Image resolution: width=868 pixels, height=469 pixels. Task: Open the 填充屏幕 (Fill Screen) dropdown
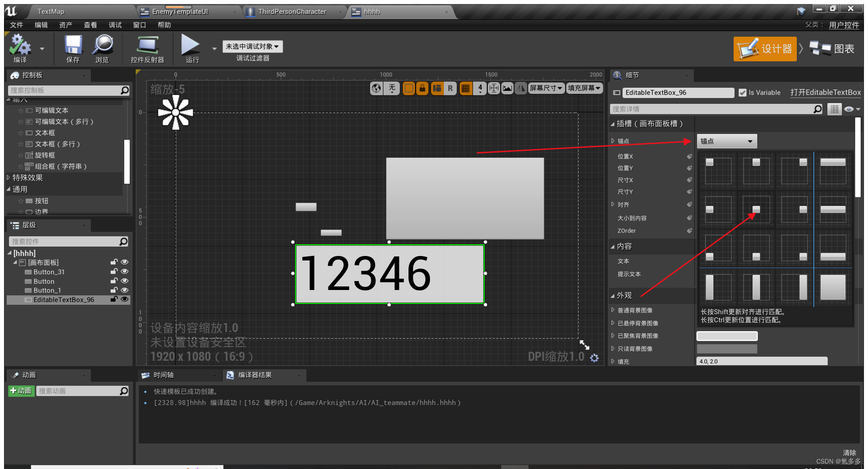[x=584, y=89]
